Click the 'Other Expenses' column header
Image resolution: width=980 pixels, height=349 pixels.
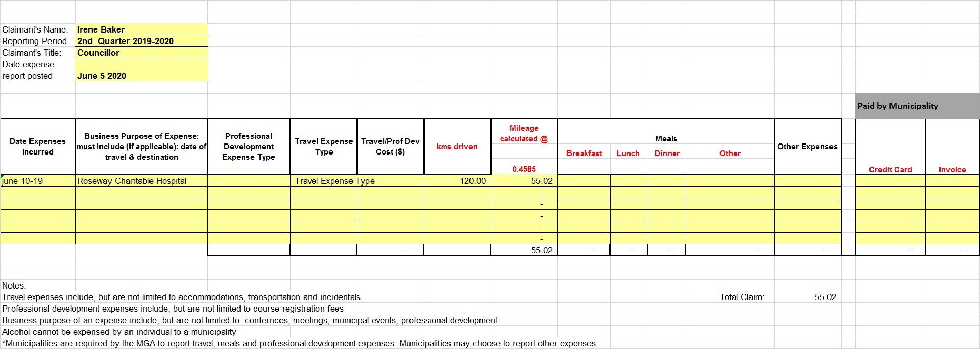[x=807, y=147]
